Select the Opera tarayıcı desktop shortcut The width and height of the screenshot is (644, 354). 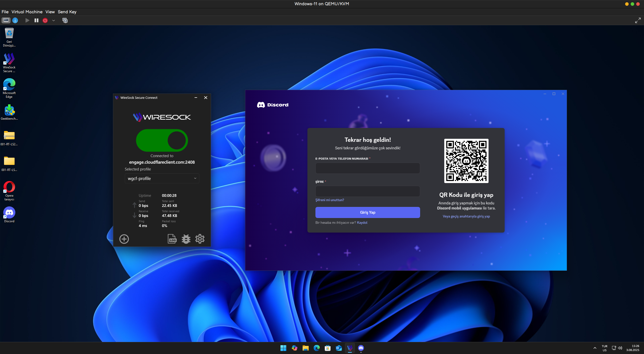tap(9, 191)
